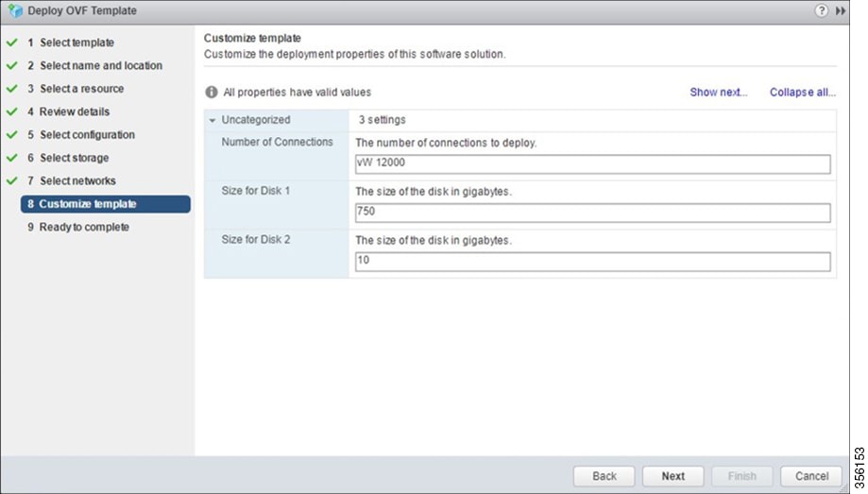The image size is (868, 494).
Task: Click the Next button
Action: pos(673,476)
